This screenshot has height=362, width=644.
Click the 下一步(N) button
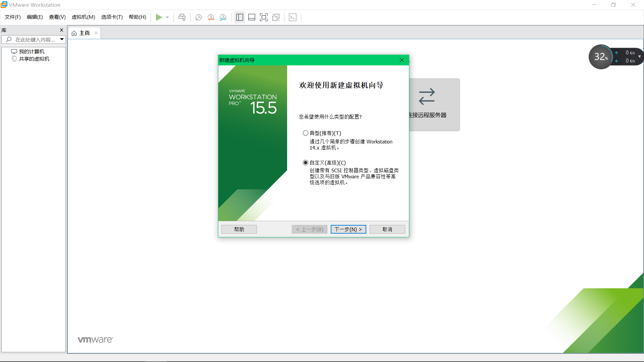(x=348, y=229)
